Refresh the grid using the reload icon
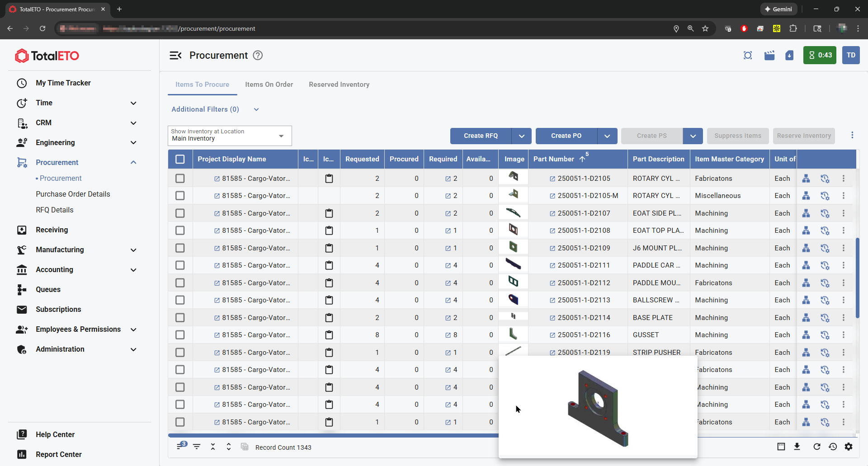This screenshot has height=466, width=868. (816, 447)
